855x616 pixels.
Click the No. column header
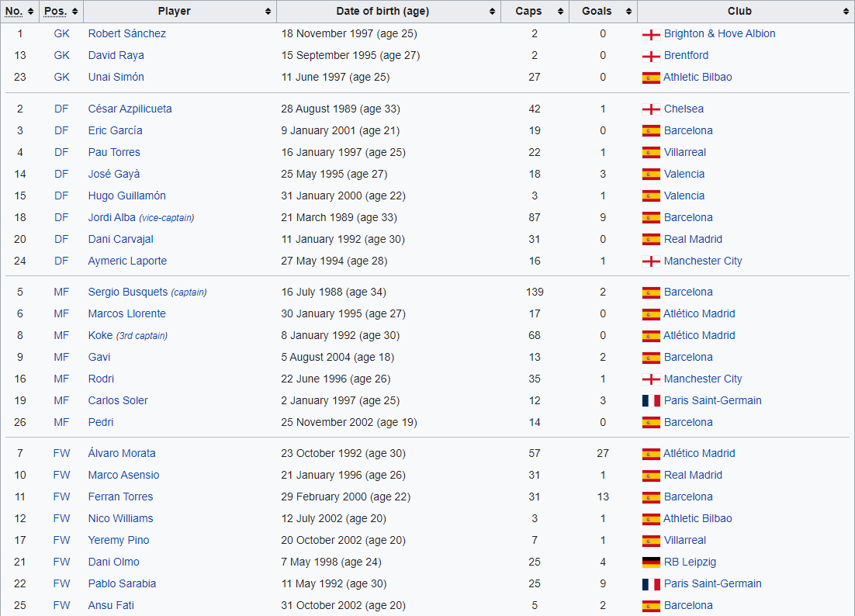click(15, 12)
